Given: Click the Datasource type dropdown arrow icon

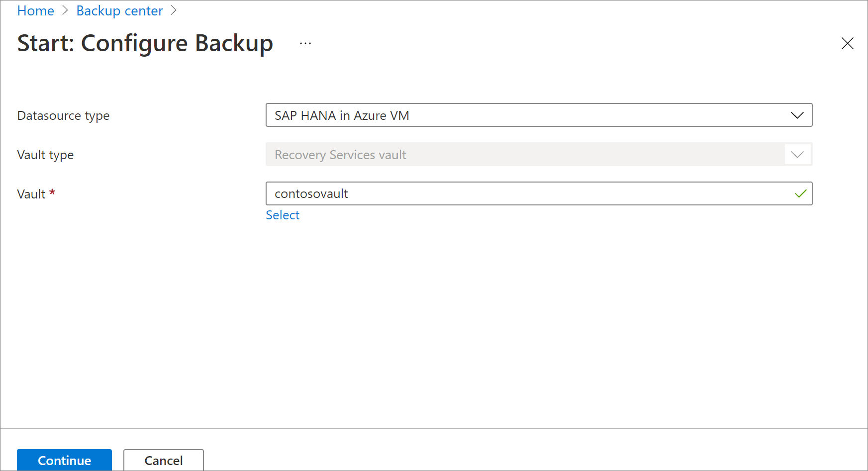Looking at the screenshot, I should pos(798,115).
